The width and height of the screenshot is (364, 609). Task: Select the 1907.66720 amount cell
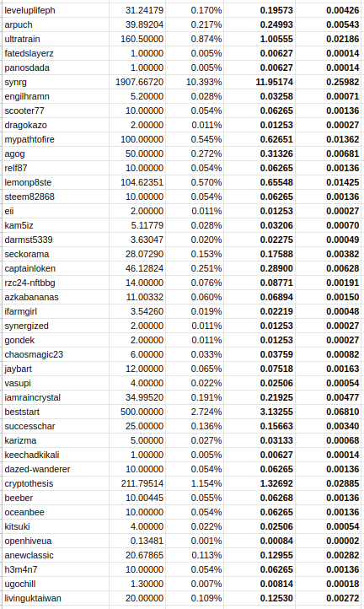tap(137, 82)
